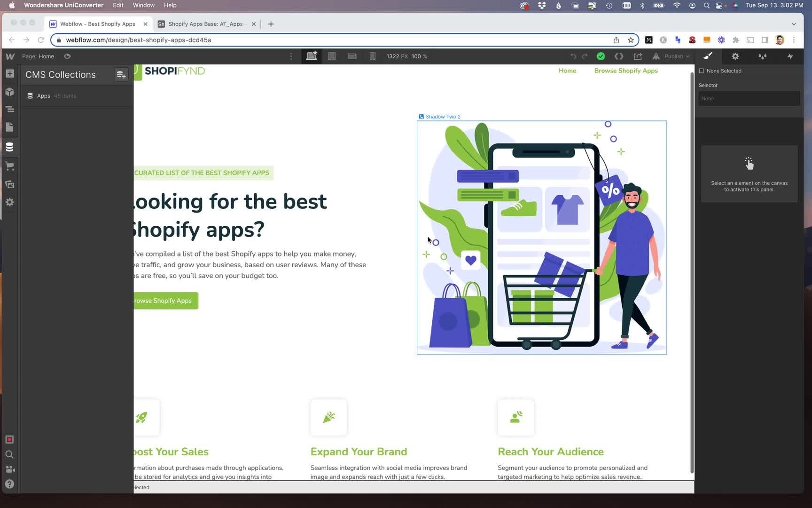Open the code export brackets icon
Image resolution: width=812 pixels, height=508 pixels.
pyautogui.click(x=619, y=56)
